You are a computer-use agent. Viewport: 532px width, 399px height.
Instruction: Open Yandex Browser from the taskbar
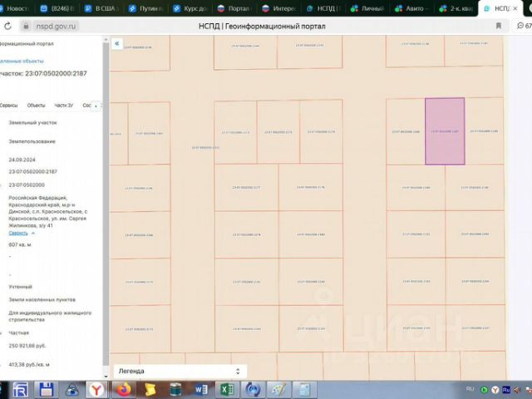coord(97,390)
